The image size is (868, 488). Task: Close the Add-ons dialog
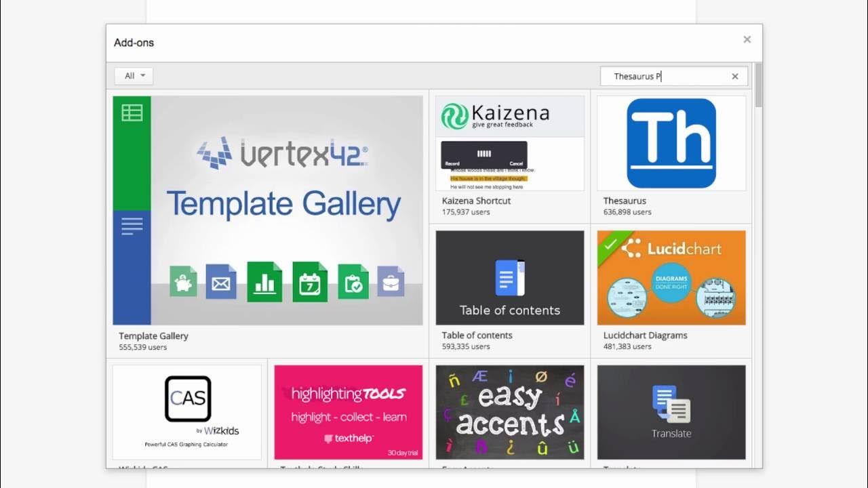(x=747, y=40)
